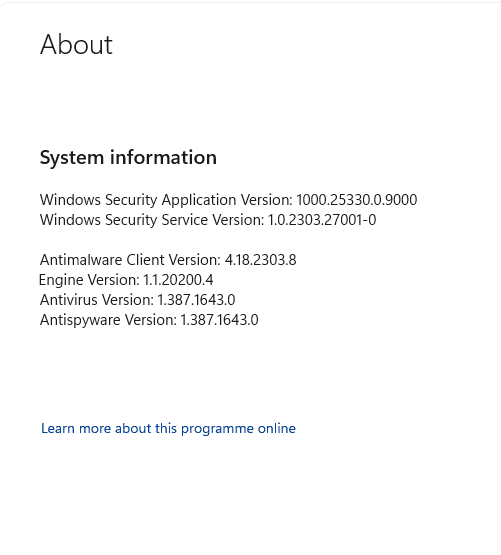Click the About page heading
Image resolution: width=501 pixels, height=555 pixels.
[x=76, y=45]
